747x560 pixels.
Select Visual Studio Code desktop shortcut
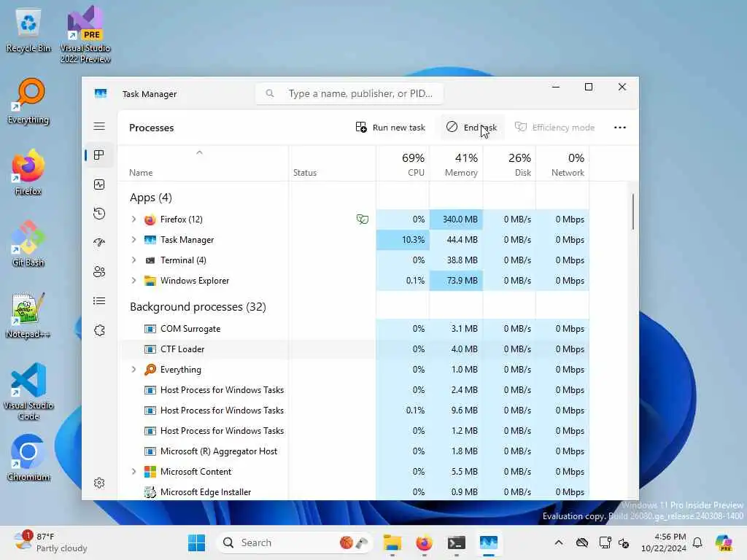tap(28, 392)
